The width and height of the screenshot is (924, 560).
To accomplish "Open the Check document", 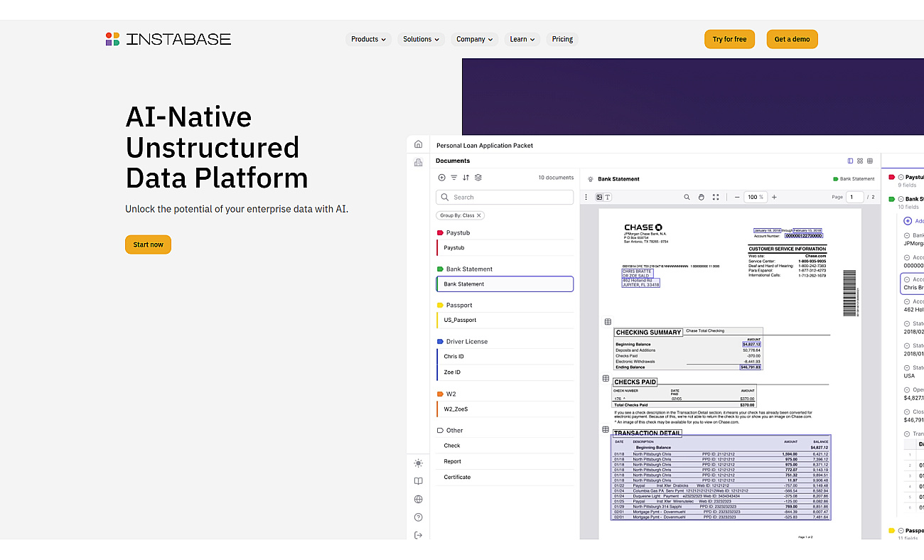I will 505,446.
